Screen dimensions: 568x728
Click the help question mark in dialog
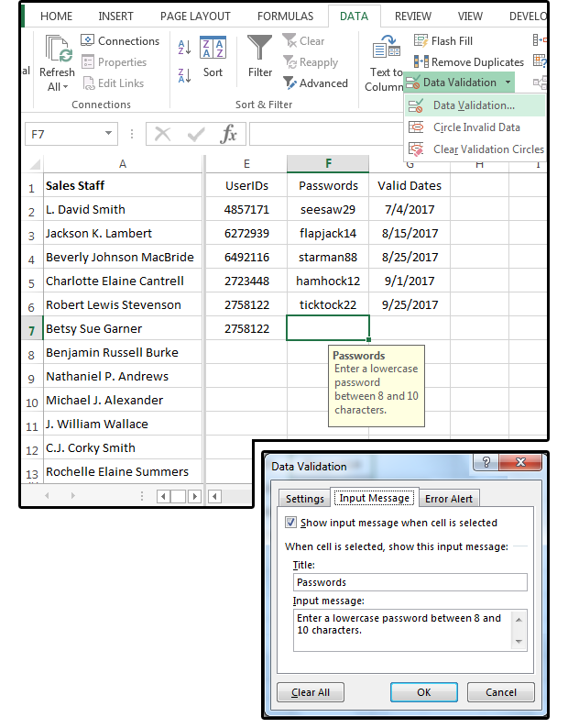[x=486, y=462]
